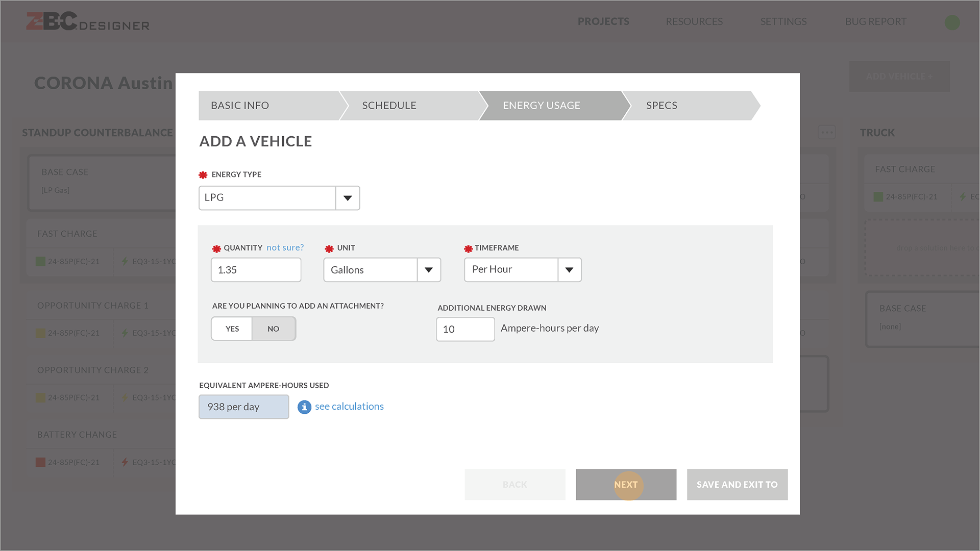
Task: Go to the Schedule step
Action: click(x=413, y=106)
